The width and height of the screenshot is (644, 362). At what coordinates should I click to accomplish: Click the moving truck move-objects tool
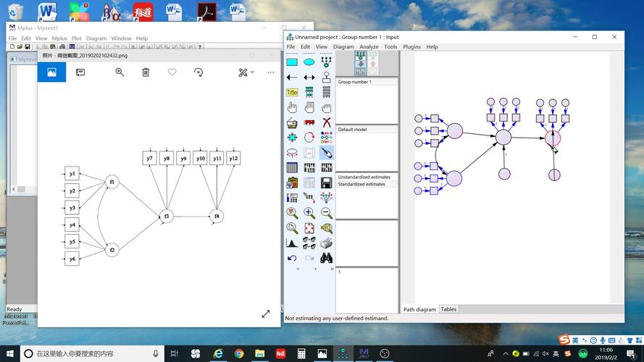pos(309,122)
